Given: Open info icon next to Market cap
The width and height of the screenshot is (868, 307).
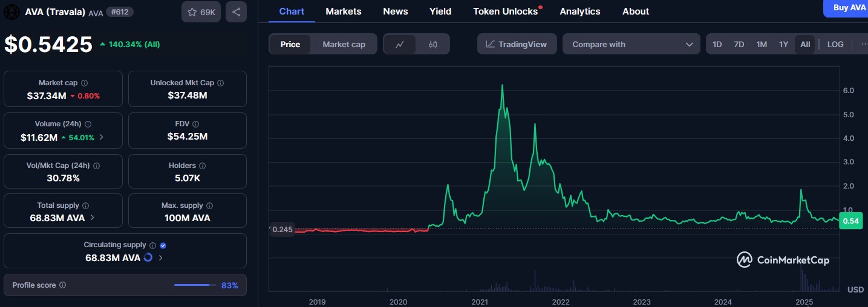Looking at the screenshot, I should click(x=84, y=83).
